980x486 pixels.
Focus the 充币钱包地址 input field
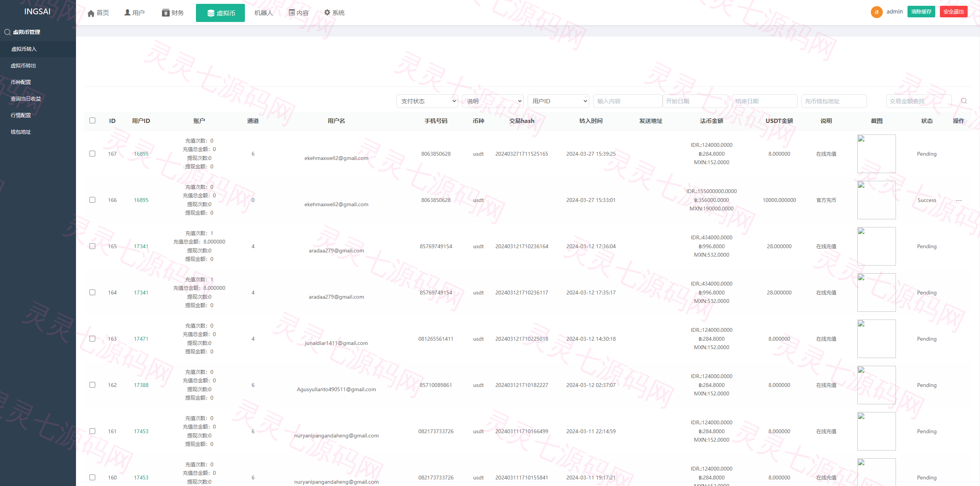(x=834, y=101)
